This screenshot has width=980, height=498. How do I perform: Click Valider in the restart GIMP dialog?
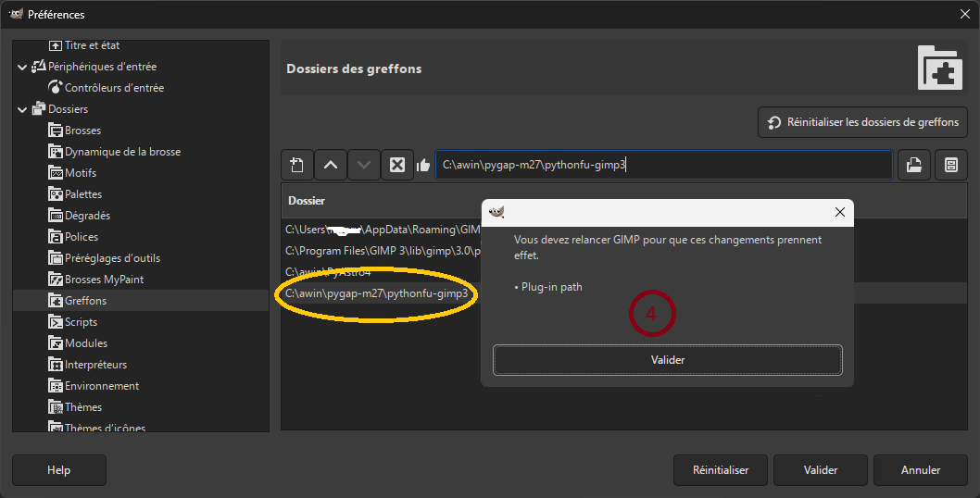click(x=668, y=360)
